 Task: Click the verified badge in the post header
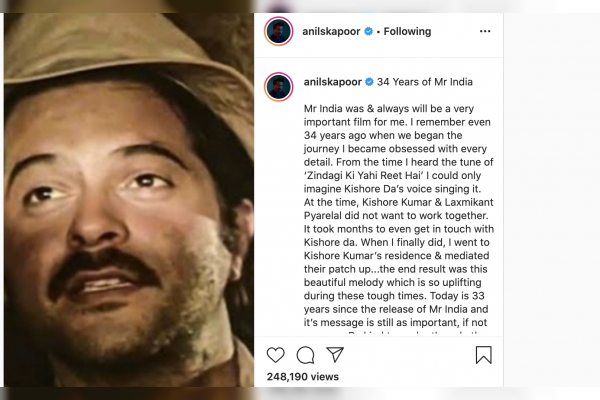368,31
